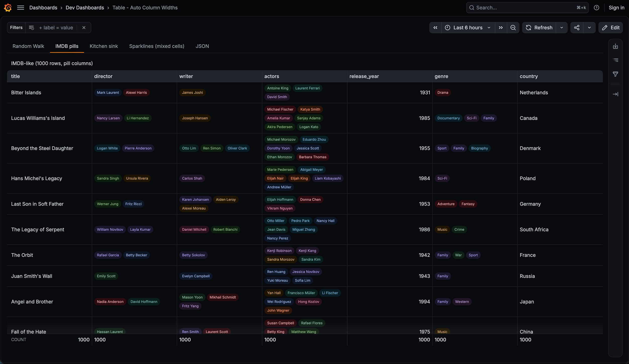The height and width of the screenshot is (364, 629).
Task: Open the help question mark icon
Action: [x=596, y=8]
